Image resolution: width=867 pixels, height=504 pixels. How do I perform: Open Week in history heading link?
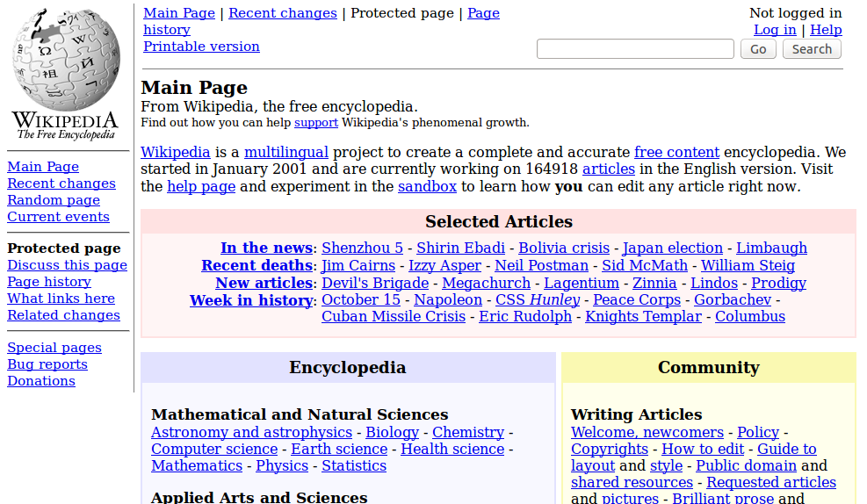(x=251, y=300)
